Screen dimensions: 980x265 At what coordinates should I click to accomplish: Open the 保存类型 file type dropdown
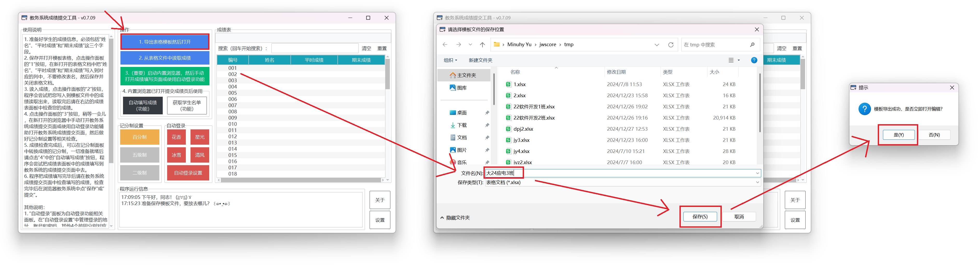coord(757,183)
